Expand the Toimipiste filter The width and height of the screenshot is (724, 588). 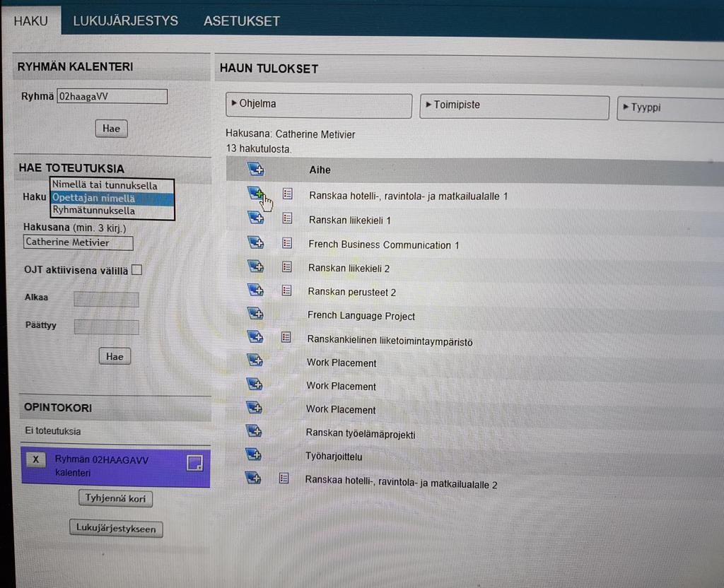tap(515, 107)
